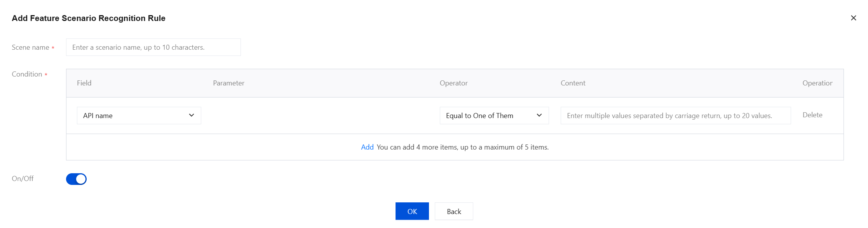This screenshot has height=228, width=868.
Task: Close the dialog with the X icon
Action: (853, 18)
